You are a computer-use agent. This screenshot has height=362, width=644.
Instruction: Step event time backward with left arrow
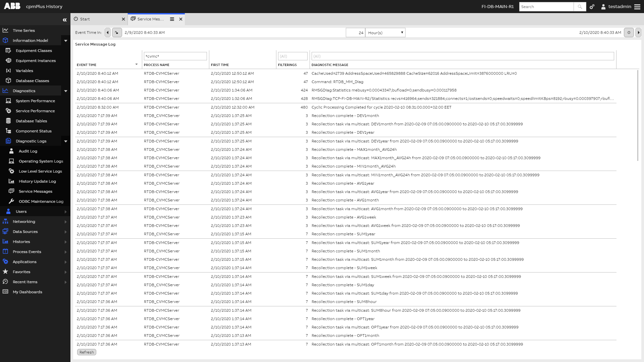point(108,33)
